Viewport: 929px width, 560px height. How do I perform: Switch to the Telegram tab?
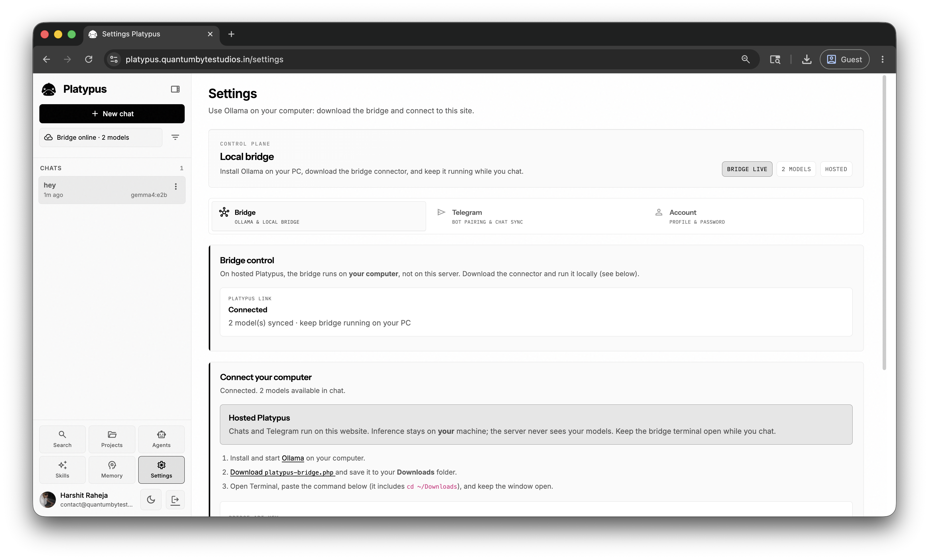pos(536,216)
